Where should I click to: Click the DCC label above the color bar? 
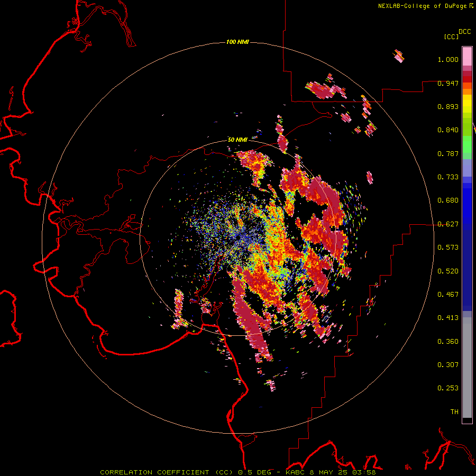click(464, 32)
